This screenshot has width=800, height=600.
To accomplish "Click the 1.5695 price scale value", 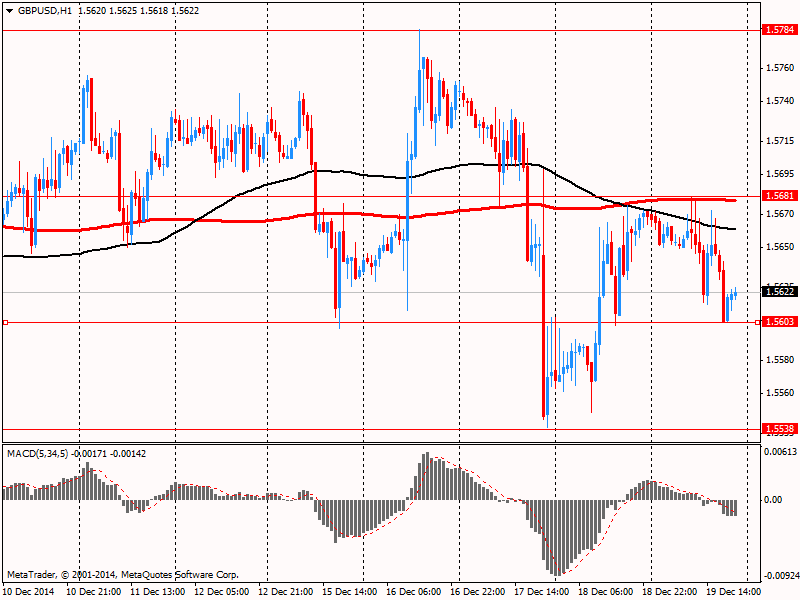I will (781, 174).
